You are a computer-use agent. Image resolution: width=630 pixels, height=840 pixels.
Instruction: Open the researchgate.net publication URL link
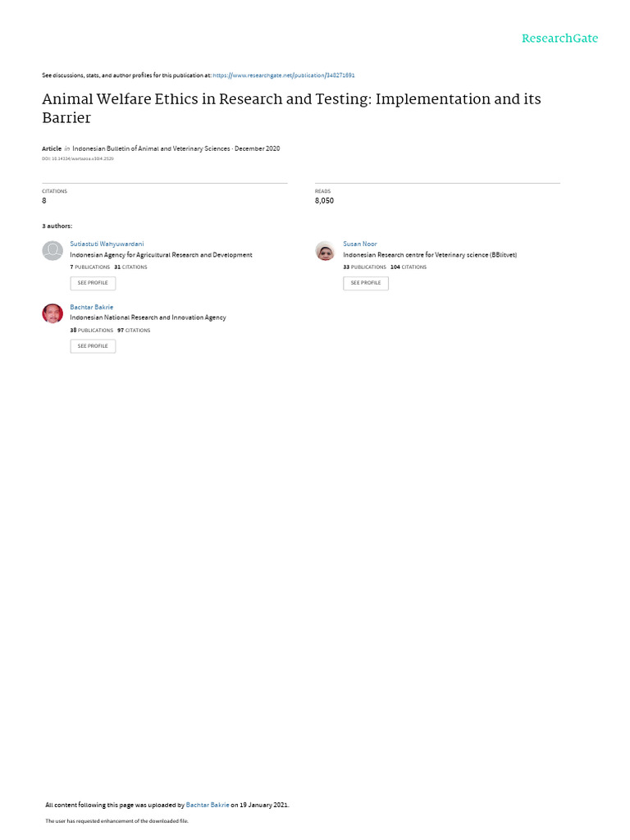283,75
